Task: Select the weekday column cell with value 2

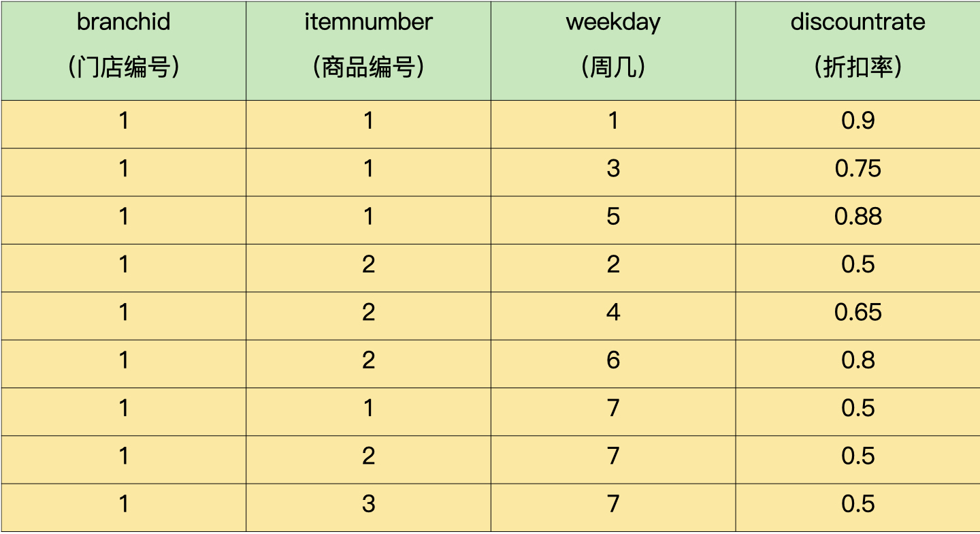Action: point(613,264)
